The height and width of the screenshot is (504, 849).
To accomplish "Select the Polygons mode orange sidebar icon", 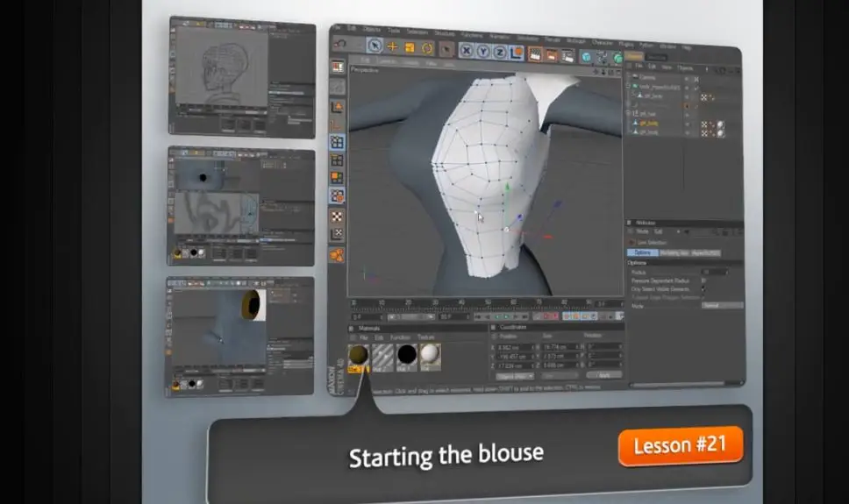I will 337,178.
